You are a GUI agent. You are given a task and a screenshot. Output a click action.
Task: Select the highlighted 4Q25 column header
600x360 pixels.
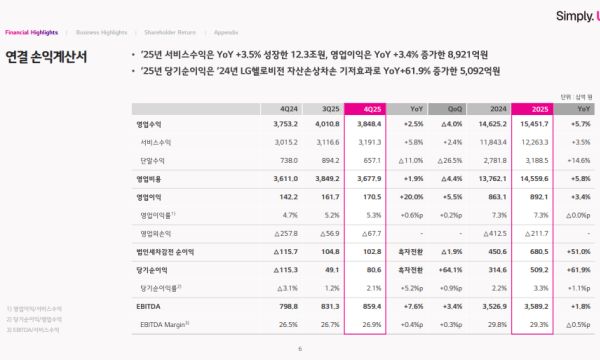click(365, 109)
